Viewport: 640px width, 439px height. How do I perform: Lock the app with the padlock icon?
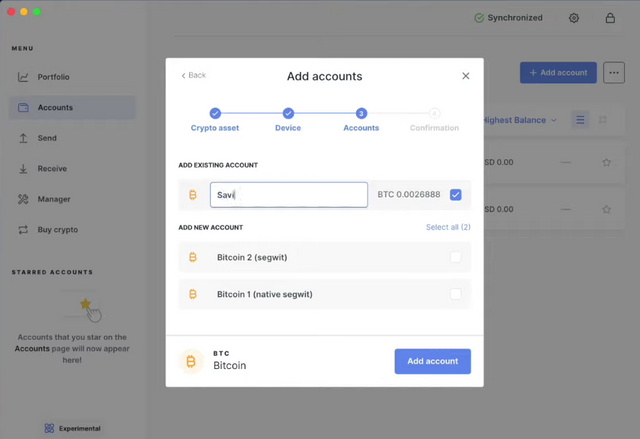[x=610, y=18]
